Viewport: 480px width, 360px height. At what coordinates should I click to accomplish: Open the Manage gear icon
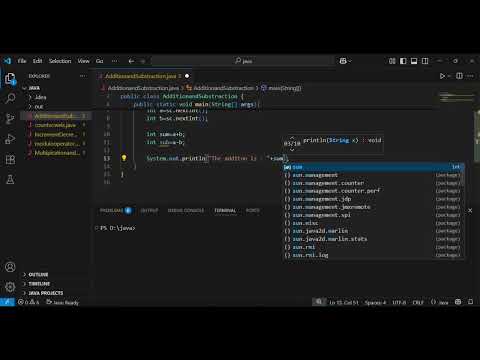[x=10, y=287]
